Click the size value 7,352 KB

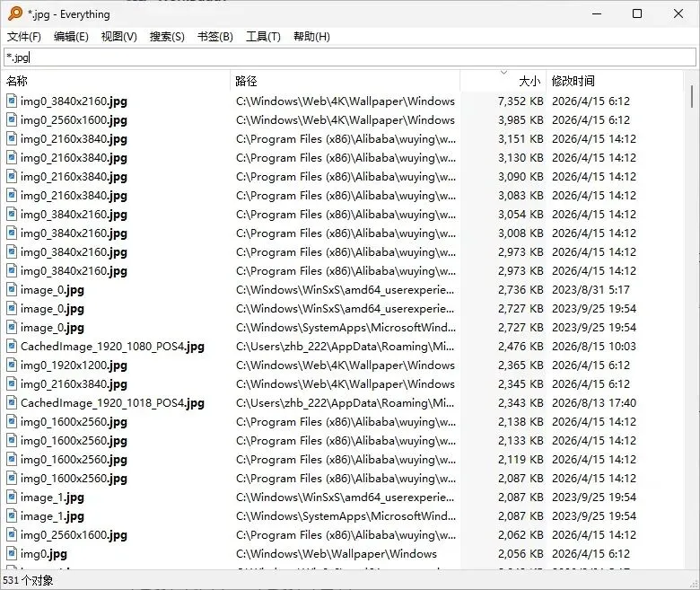(x=521, y=101)
